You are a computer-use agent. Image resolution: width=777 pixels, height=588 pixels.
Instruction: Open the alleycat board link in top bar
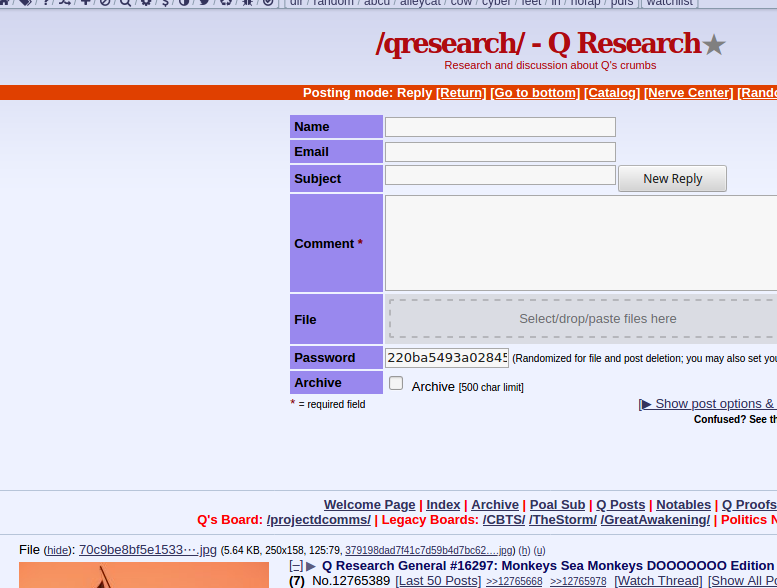(420, 2)
